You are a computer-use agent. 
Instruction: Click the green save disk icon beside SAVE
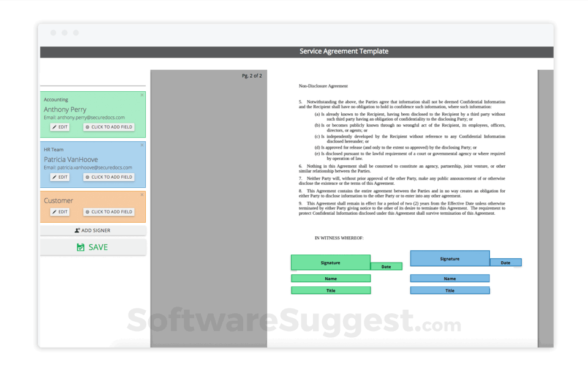[x=80, y=247]
